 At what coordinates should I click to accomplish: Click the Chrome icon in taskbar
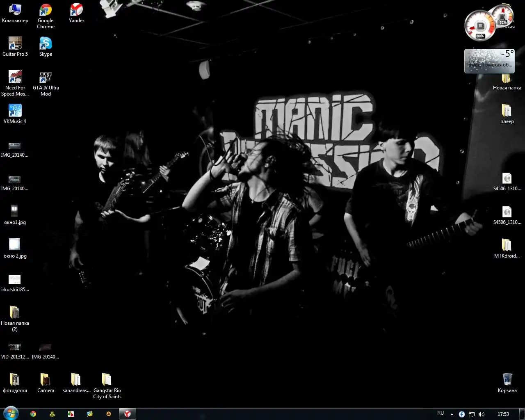33,414
